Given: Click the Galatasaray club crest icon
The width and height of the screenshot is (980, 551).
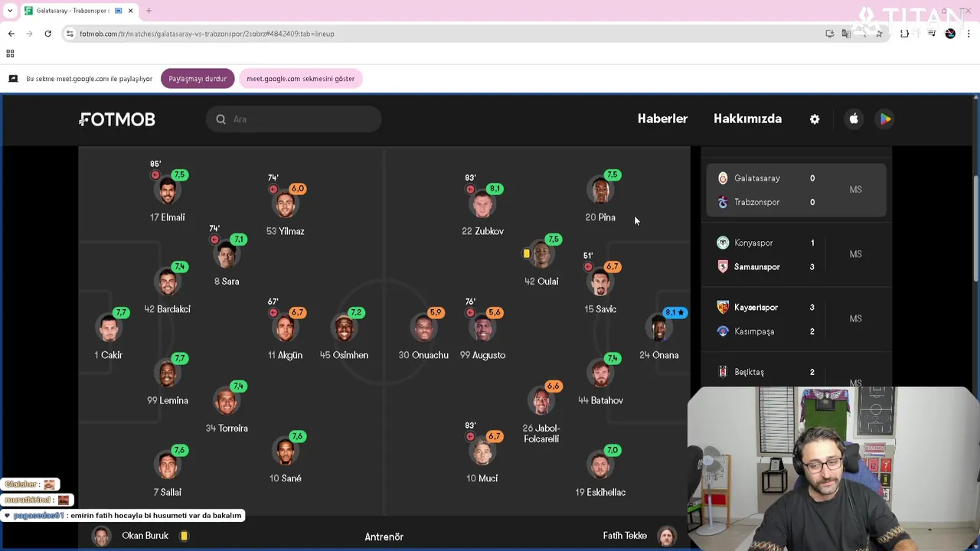Looking at the screenshot, I should pos(723,178).
